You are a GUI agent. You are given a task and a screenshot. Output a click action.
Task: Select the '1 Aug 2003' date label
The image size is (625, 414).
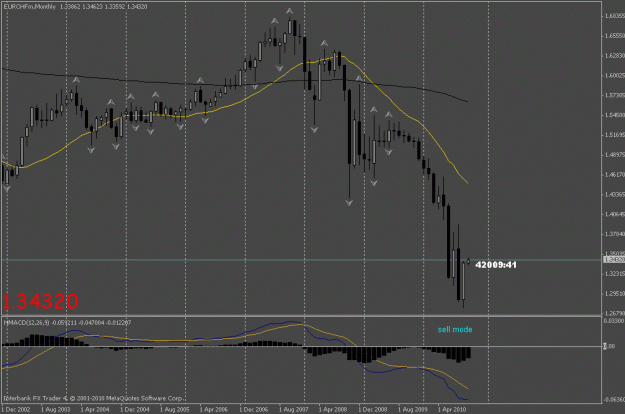[x=55, y=409]
